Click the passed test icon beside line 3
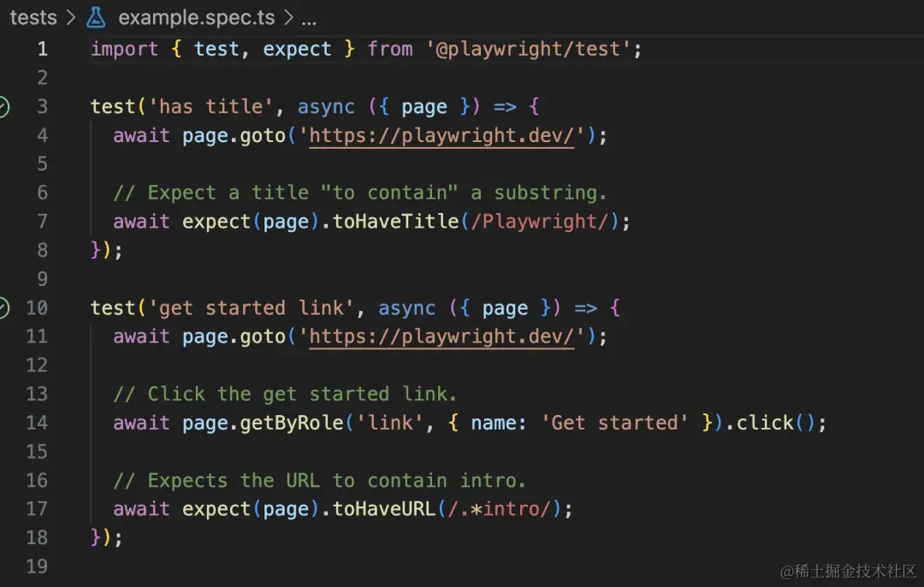The image size is (924, 587). [3, 107]
